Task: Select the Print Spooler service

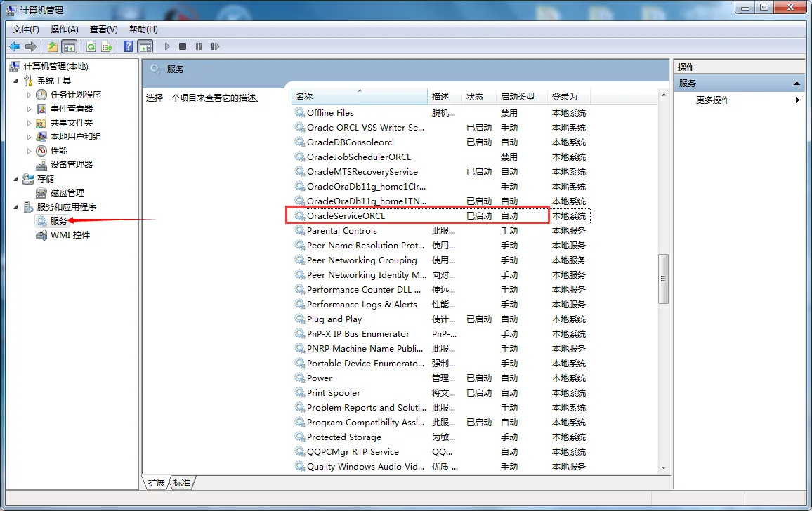Action: pos(334,392)
